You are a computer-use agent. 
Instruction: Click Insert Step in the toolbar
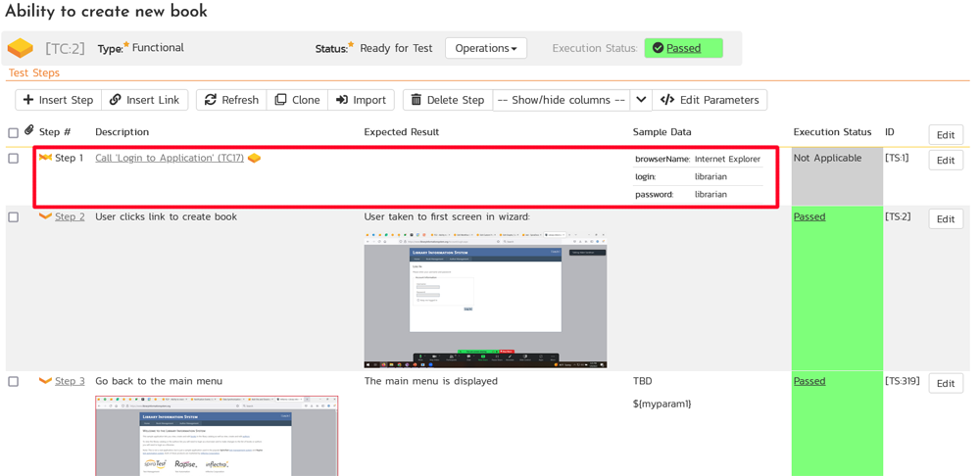click(x=58, y=100)
